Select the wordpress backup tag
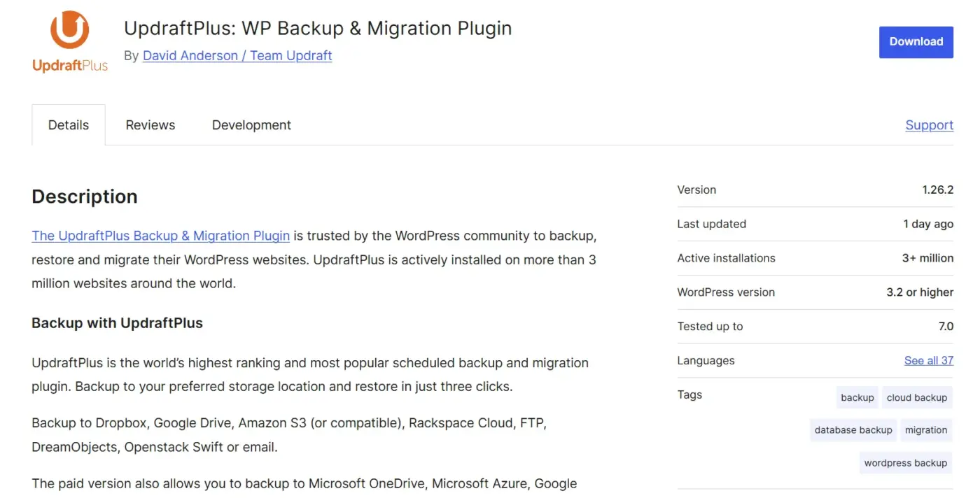Screen dimensions: 980x498 905,463
